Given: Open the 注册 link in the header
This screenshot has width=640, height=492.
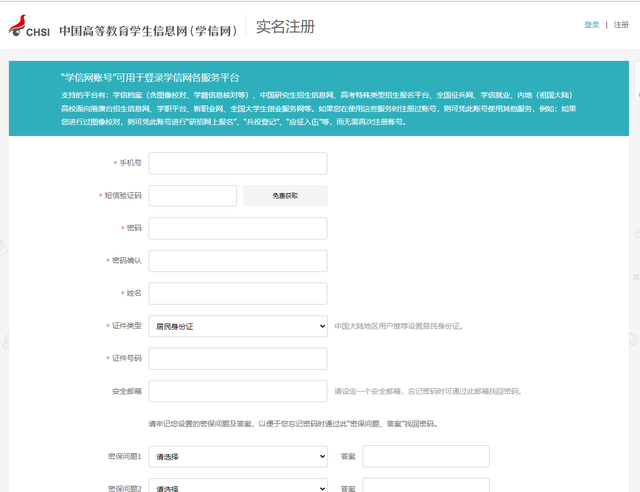Looking at the screenshot, I should [x=621, y=25].
